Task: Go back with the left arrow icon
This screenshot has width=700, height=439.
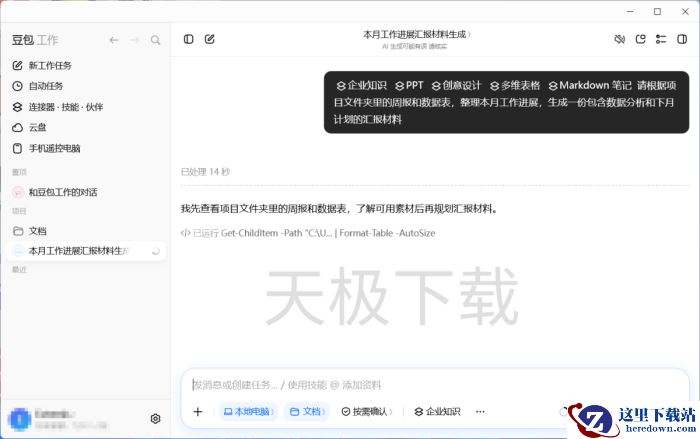Action: [x=114, y=40]
